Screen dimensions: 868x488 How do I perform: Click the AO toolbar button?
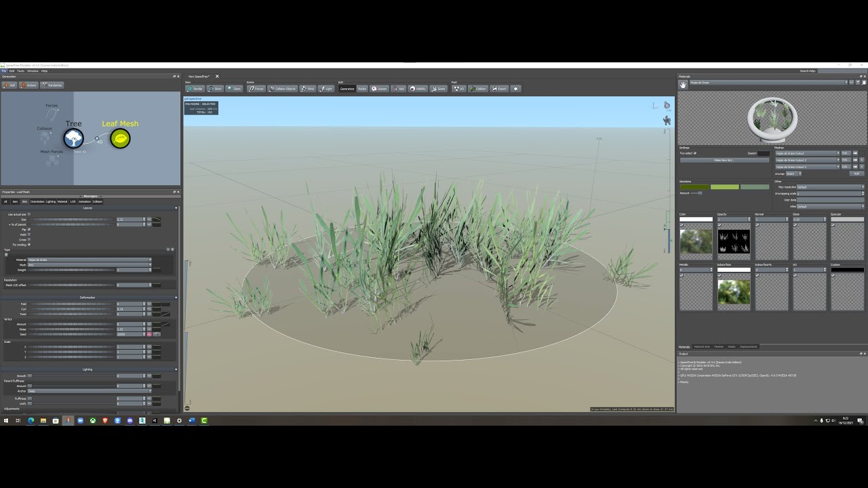[459, 88]
